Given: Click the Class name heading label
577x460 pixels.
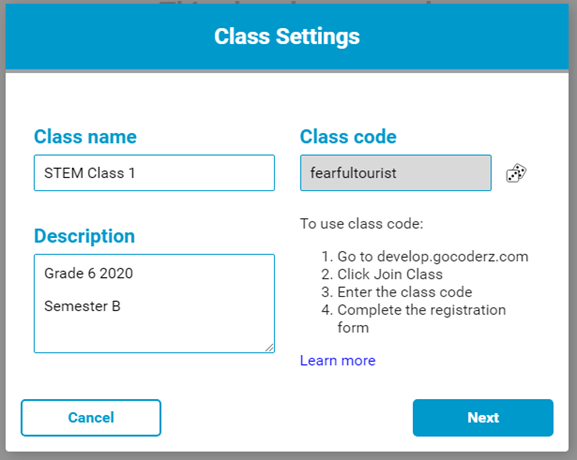Looking at the screenshot, I should coord(85,137).
